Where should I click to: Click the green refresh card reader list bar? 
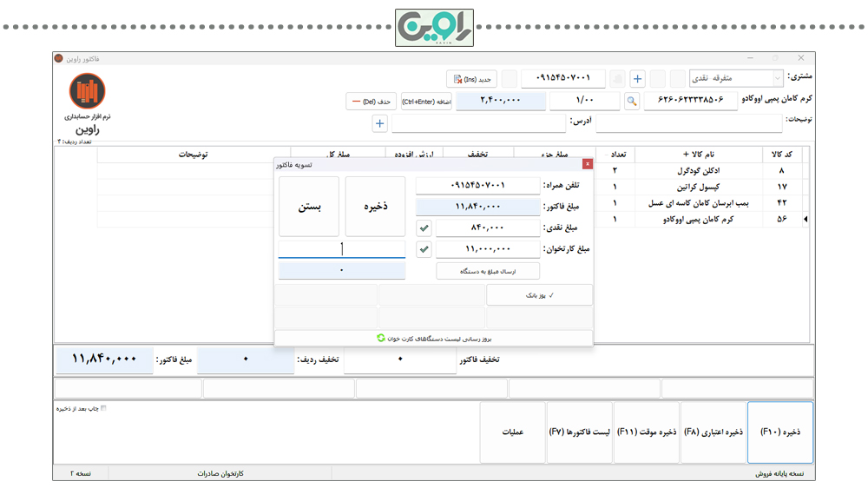coord(433,339)
